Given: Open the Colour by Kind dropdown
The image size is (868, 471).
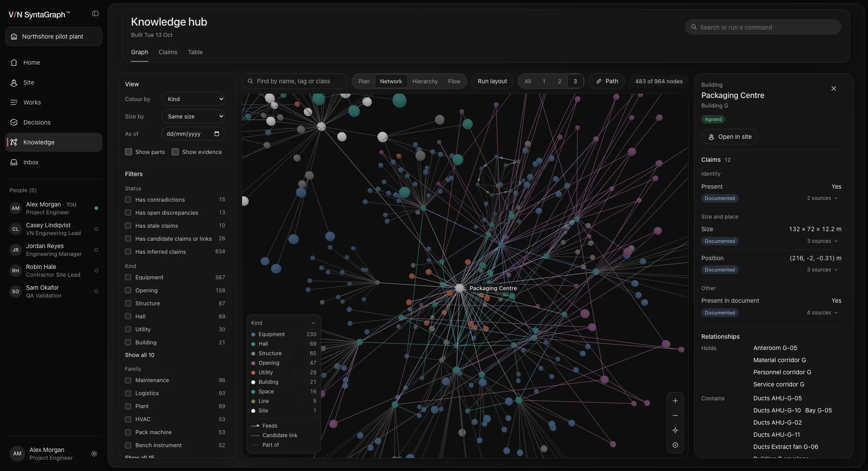Looking at the screenshot, I should (x=193, y=99).
